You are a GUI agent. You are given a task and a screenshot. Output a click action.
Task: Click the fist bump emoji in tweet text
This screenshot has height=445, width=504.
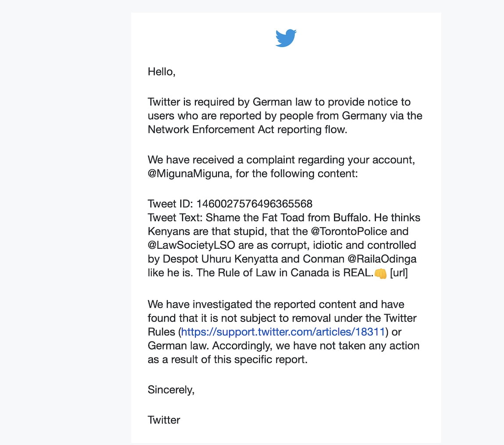[380, 273]
